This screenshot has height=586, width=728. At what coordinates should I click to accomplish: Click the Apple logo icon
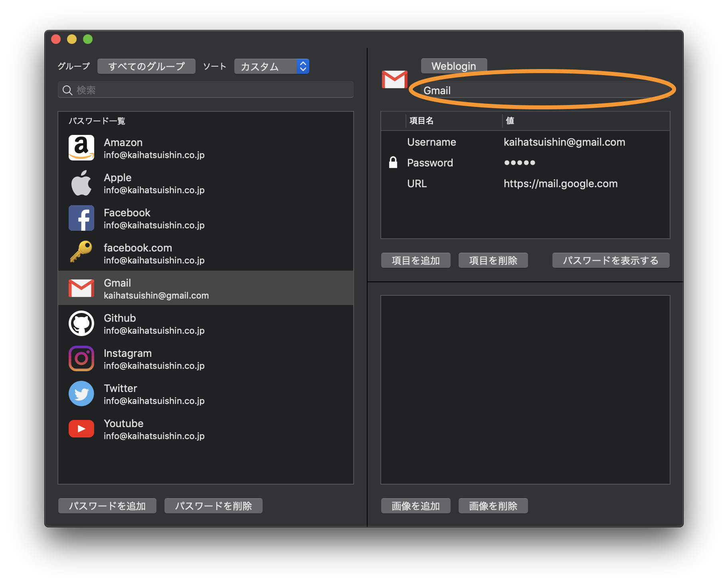click(81, 183)
